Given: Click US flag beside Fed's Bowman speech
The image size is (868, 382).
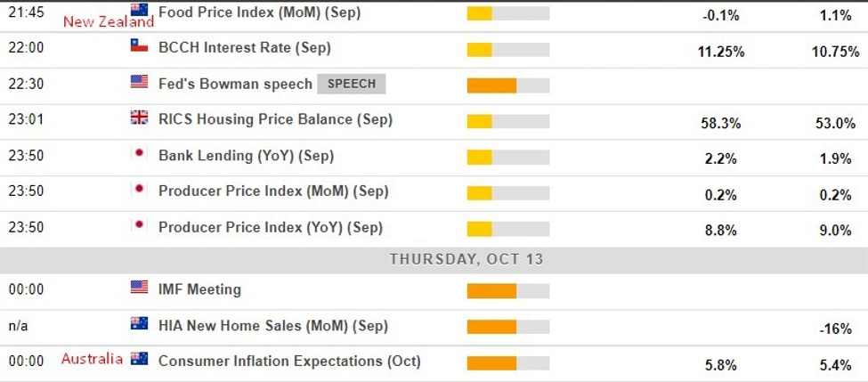Looking at the screenshot, I should point(139,82).
